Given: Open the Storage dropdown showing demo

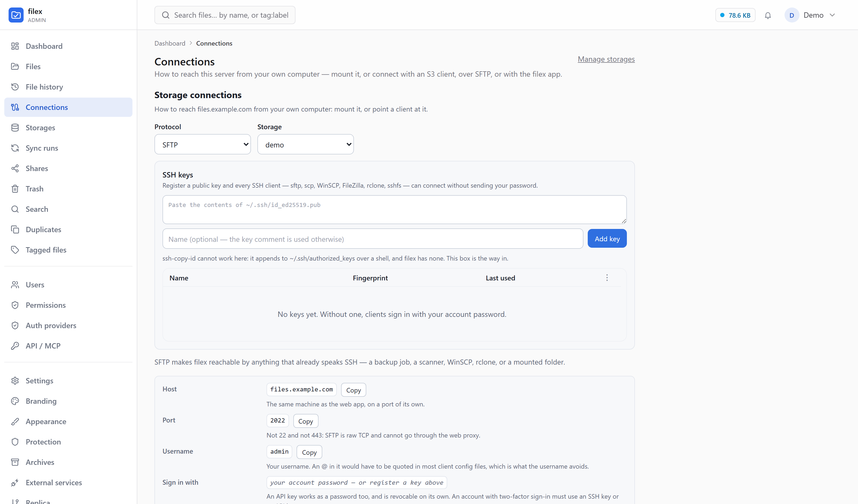Looking at the screenshot, I should 305,144.
